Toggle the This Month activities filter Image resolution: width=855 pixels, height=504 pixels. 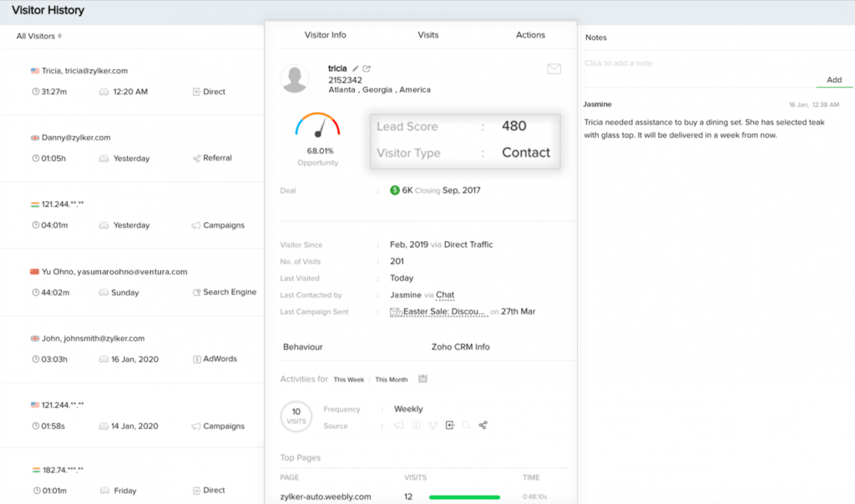pyautogui.click(x=391, y=379)
